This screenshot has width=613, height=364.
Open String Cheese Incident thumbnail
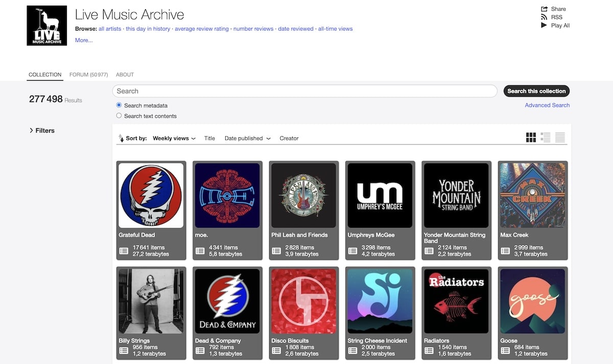[x=380, y=301]
